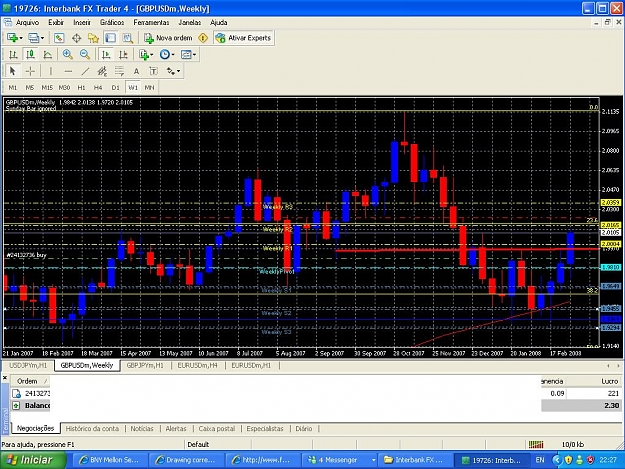Viewport: 625px width, 469px height.
Task: Select the Text Label tool
Action: (153, 71)
